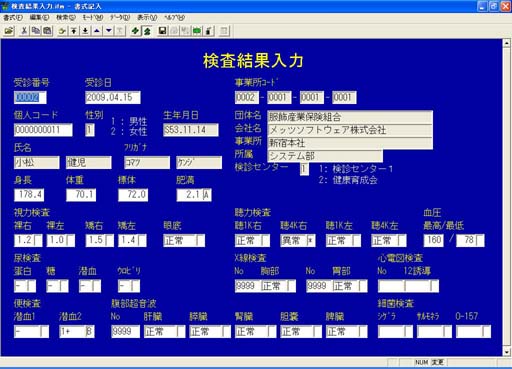Click the 所属 field システム部

click(x=325, y=156)
